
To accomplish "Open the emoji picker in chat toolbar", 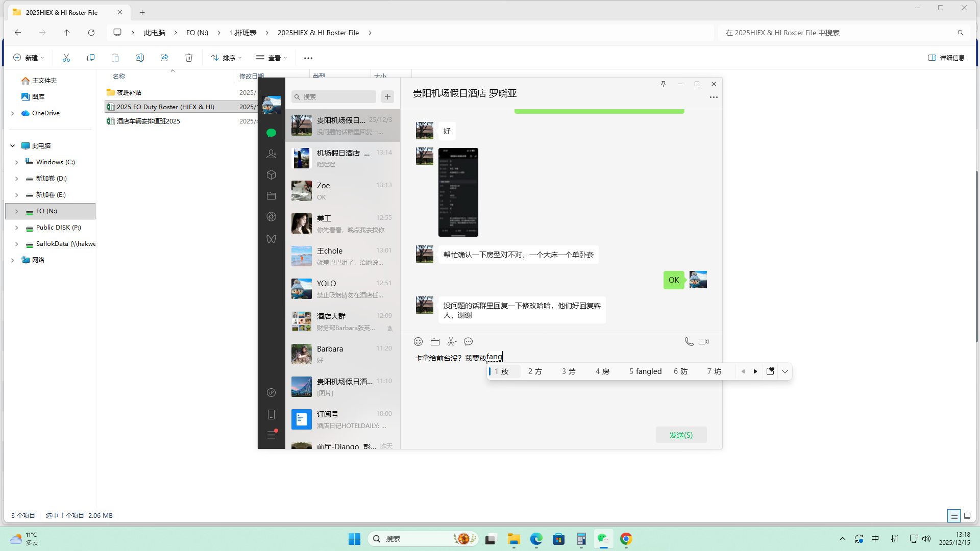I will coord(418,342).
